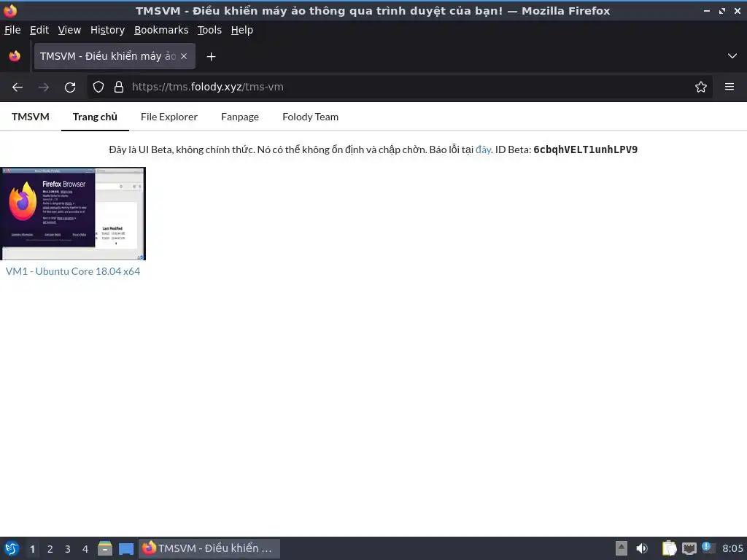Open the Edit menu
The width and height of the screenshot is (747, 560).
[x=39, y=30]
